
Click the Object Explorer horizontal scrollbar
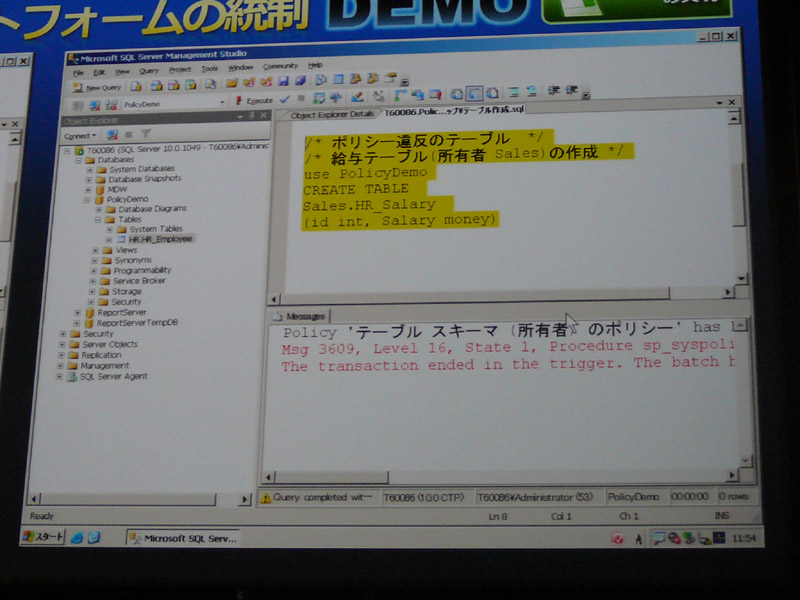[139, 499]
